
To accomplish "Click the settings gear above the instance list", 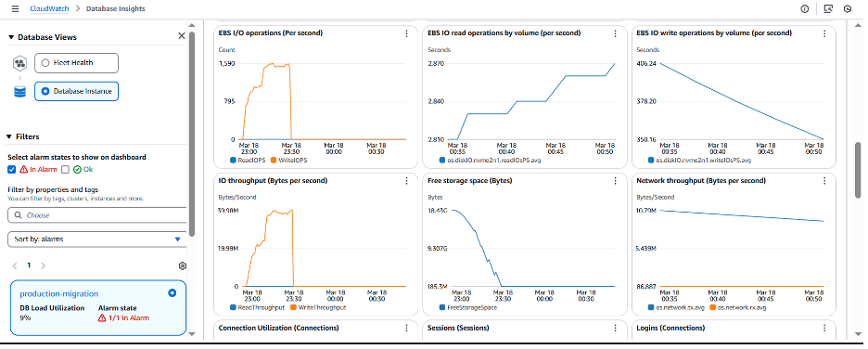I will click(183, 265).
